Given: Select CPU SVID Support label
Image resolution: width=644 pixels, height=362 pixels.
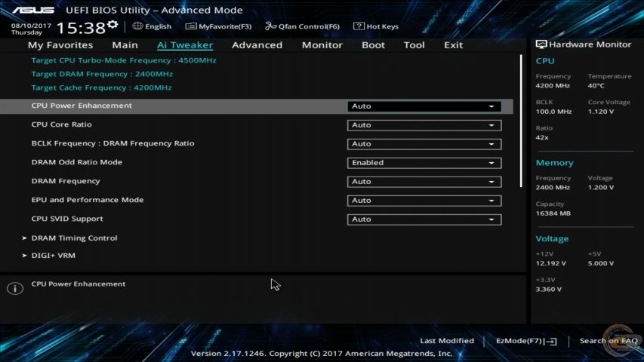Looking at the screenshot, I should tap(67, 219).
